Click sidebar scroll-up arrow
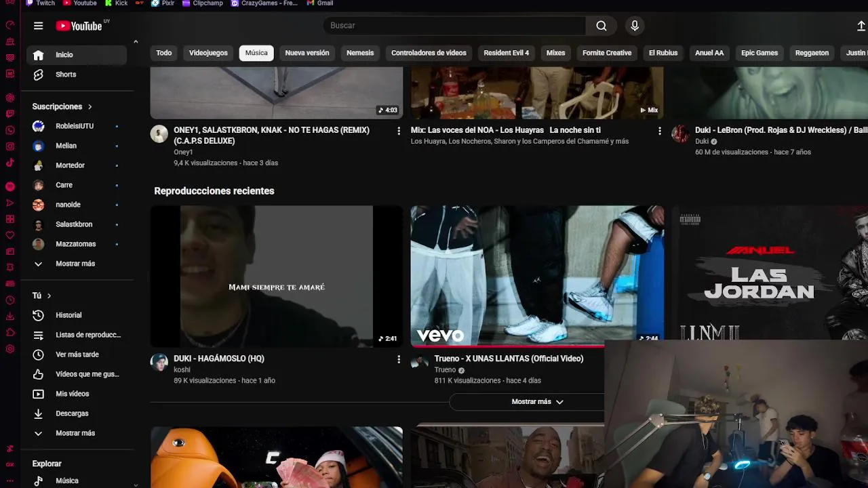The height and width of the screenshot is (488, 868). click(136, 42)
